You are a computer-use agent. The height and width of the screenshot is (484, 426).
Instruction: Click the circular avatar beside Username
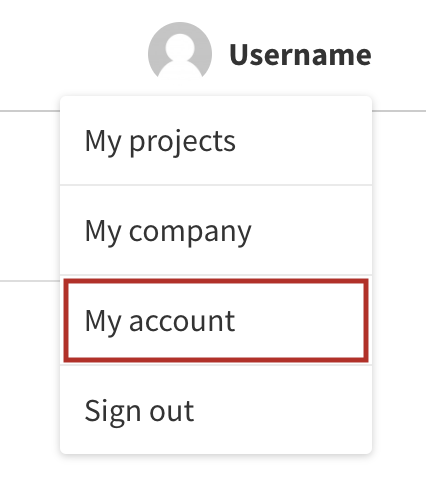click(180, 51)
